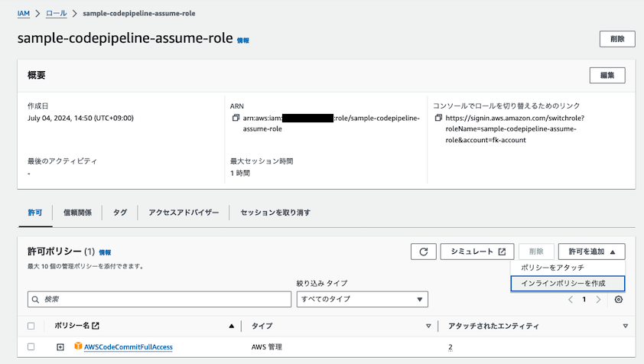Go to previous page of policies
Viewport: 644px width, 364px height.
tap(571, 300)
